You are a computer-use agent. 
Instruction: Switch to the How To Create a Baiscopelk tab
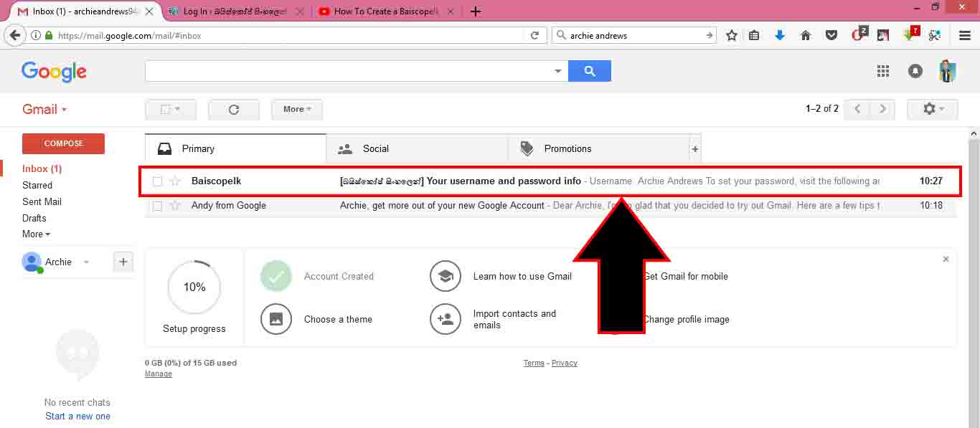[387, 11]
